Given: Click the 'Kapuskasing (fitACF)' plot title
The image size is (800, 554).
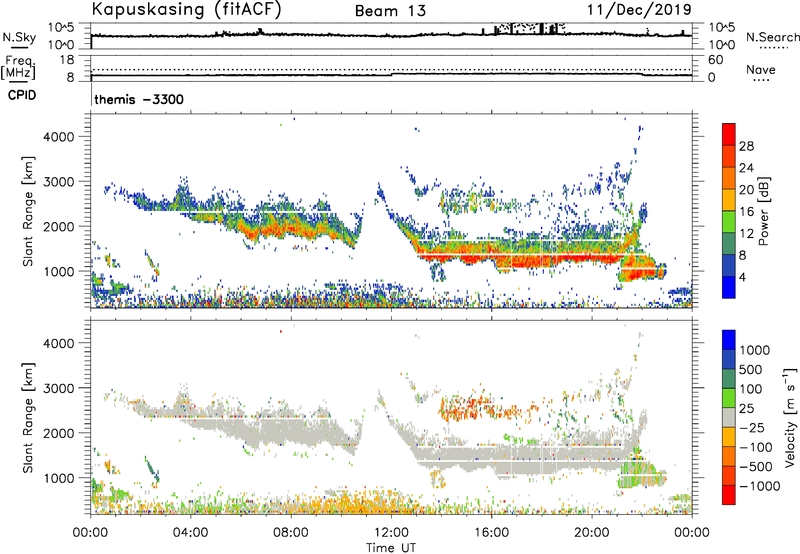Looking at the screenshot, I should tap(186, 9).
